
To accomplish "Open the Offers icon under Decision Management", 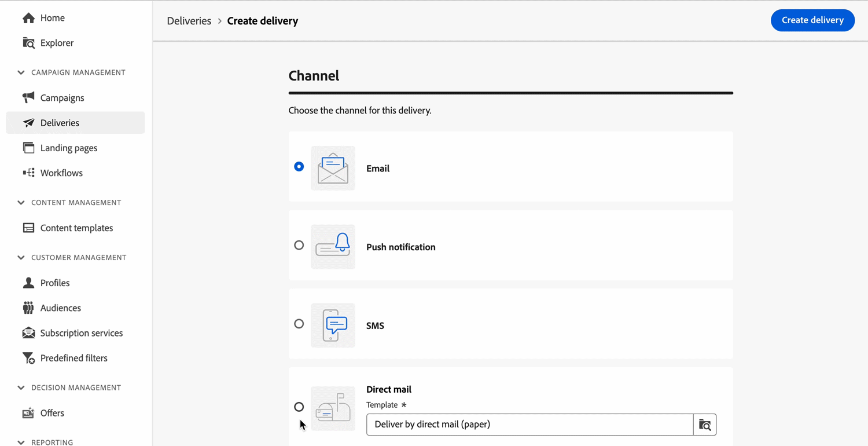I will pyautogui.click(x=28, y=413).
